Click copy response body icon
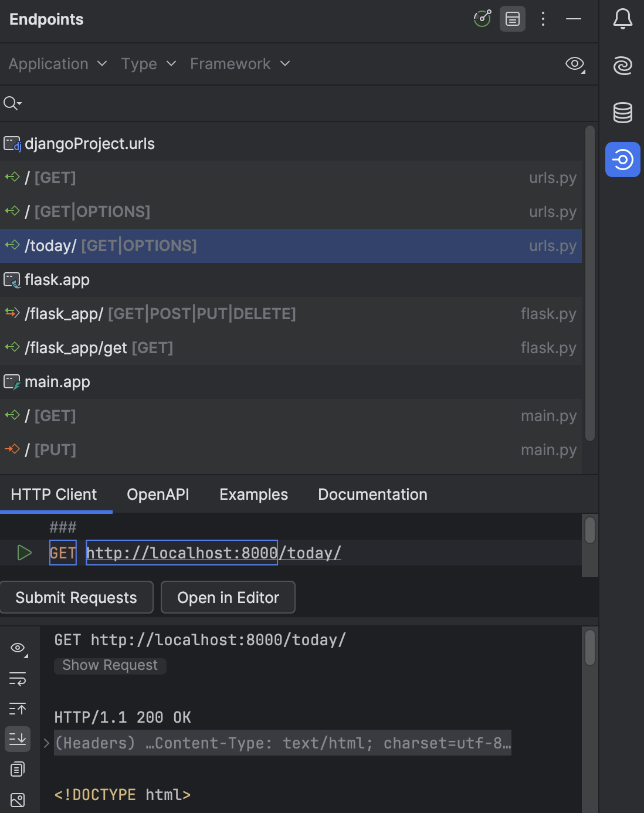This screenshot has width=644, height=813. pyautogui.click(x=18, y=769)
